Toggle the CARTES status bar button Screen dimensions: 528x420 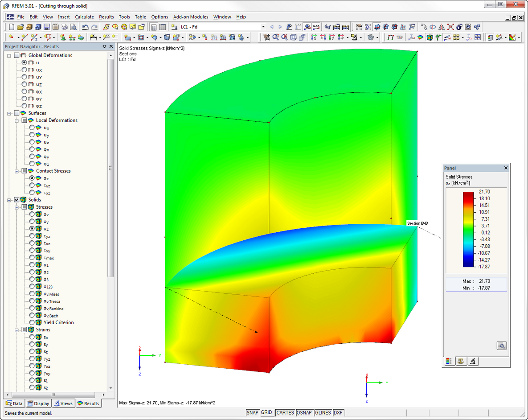coord(285,412)
